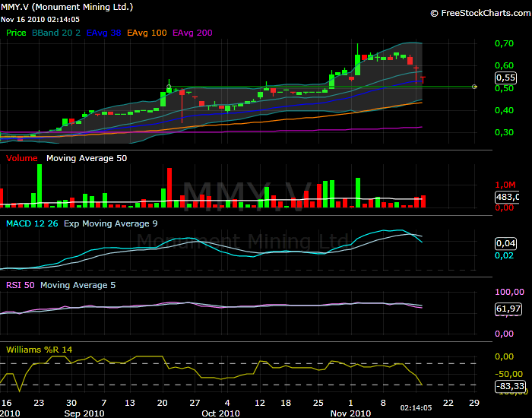The image size is (532, 418).
Task: Click the date tick 23 on time axis
Action: pos(39,403)
